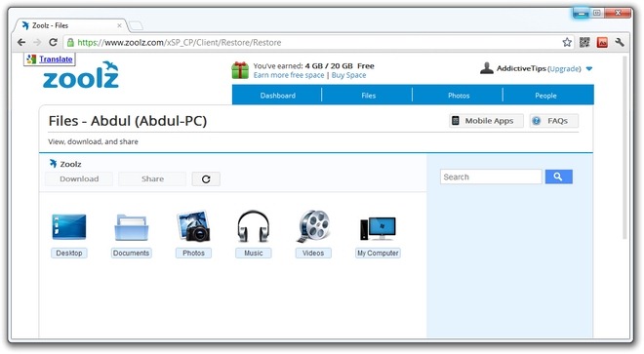The image size is (644, 354).
Task: Click the gift box icon
Action: coord(240,70)
